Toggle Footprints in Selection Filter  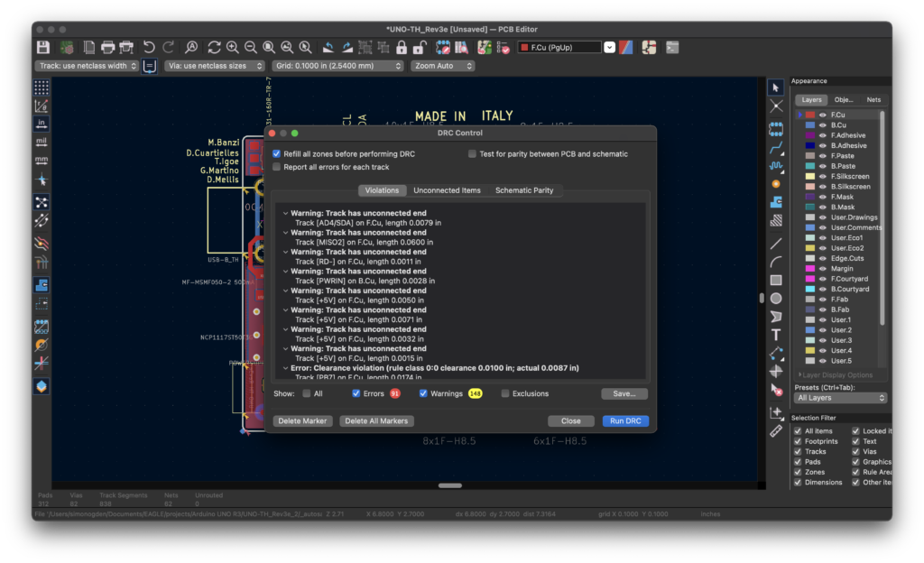point(798,441)
